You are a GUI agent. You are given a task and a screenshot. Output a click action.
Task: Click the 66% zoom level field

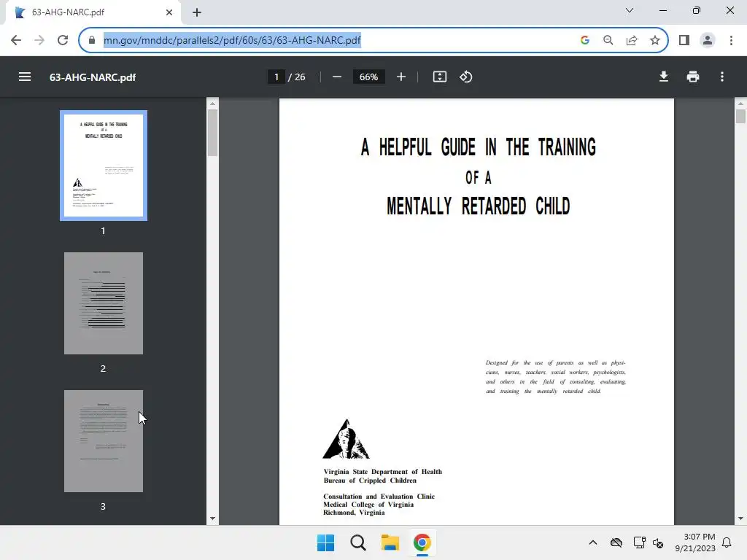[x=368, y=77]
